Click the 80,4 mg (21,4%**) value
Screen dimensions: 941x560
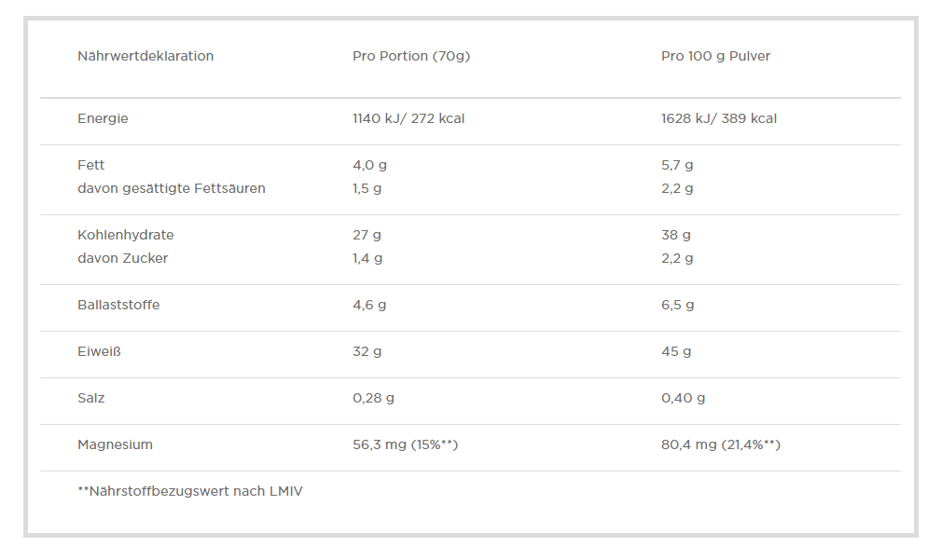point(720,444)
